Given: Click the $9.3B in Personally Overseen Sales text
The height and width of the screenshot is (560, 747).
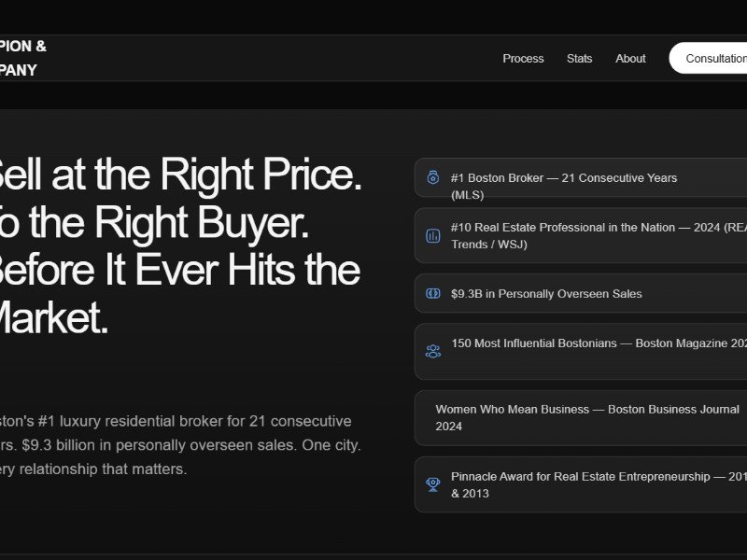Looking at the screenshot, I should coord(546,294).
